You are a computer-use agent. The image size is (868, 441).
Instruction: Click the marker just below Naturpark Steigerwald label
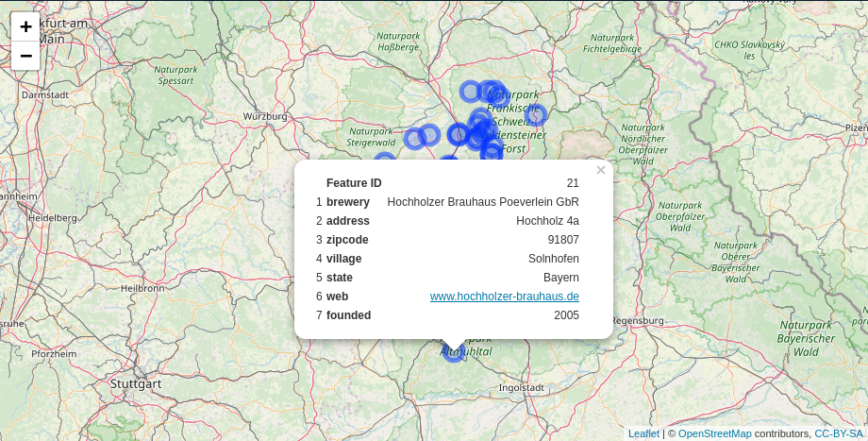[x=385, y=161]
